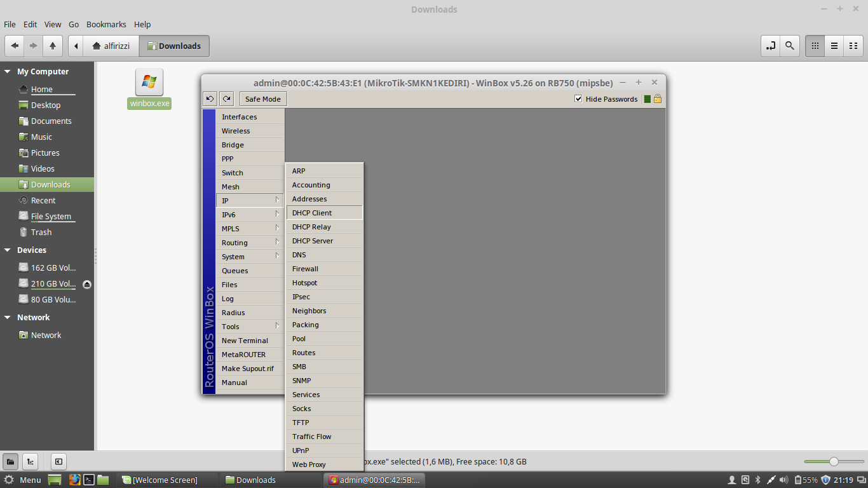Open 162 GB volume in sidebar

tap(53, 268)
